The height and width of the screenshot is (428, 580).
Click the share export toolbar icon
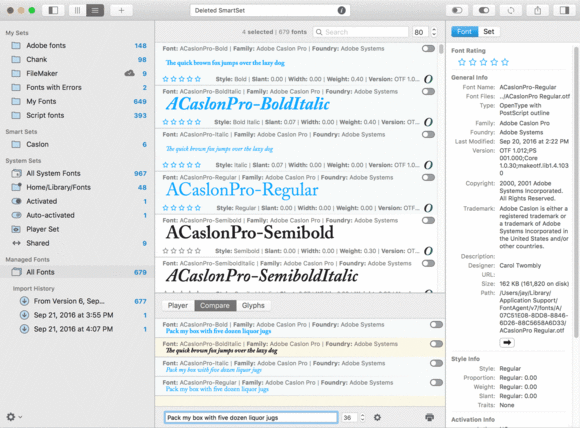pos(537,10)
